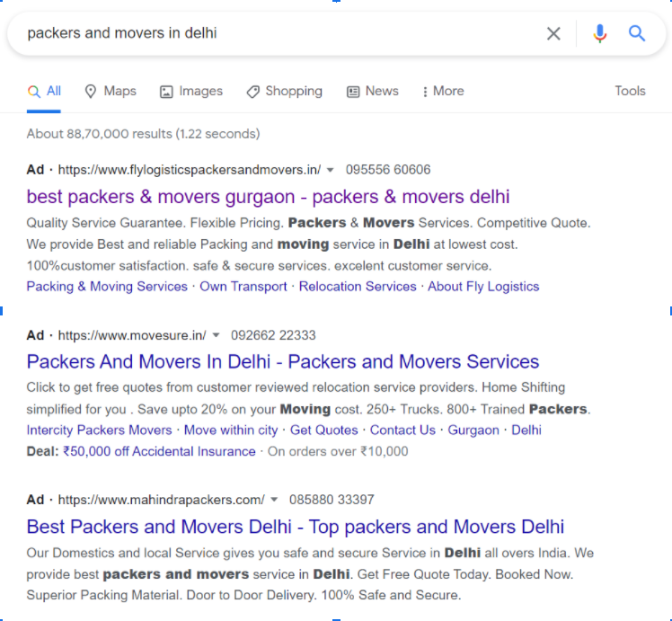
Task: Switch to the Shopping tab
Action: coord(285,92)
